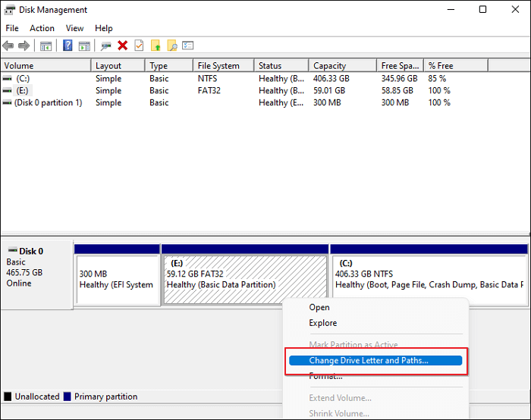Click the 406.33 GB capacity cell
Viewport: 531px width, 420px height.
tap(331, 79)
